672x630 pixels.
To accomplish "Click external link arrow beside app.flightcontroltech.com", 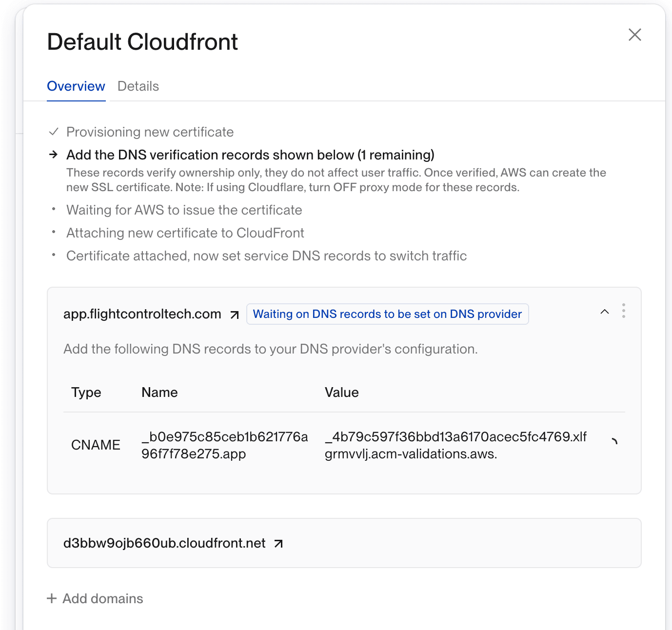I will (235, 315).
